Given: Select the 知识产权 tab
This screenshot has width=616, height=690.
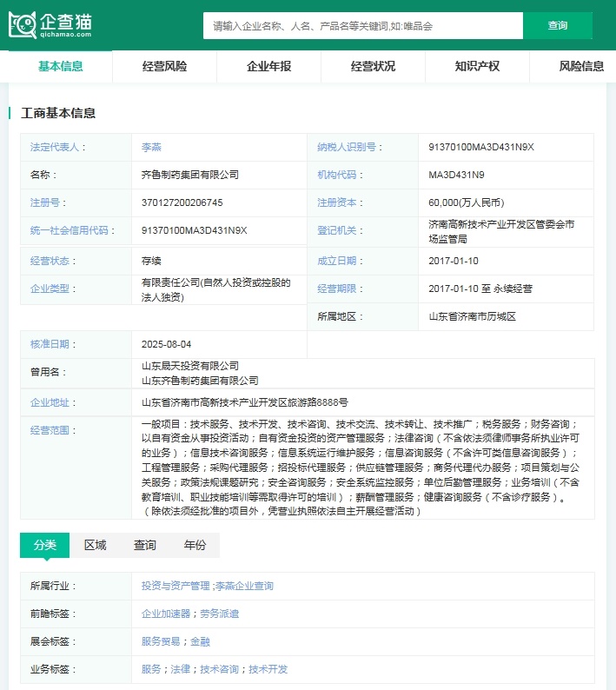Looking at the screenshot, I should (477, 66).
